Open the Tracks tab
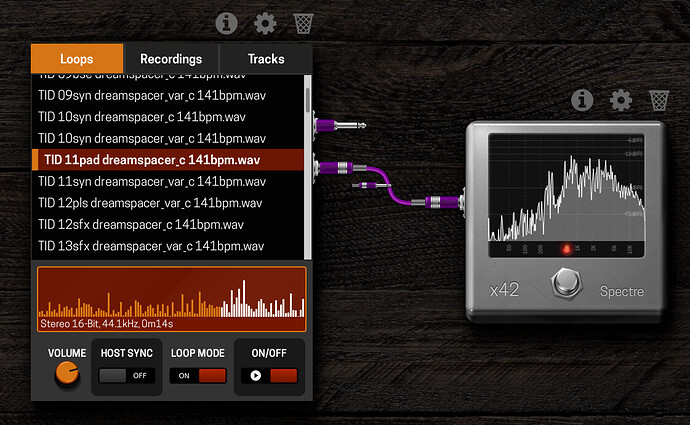This screenshot has width=690, height=425. [266, 59]
